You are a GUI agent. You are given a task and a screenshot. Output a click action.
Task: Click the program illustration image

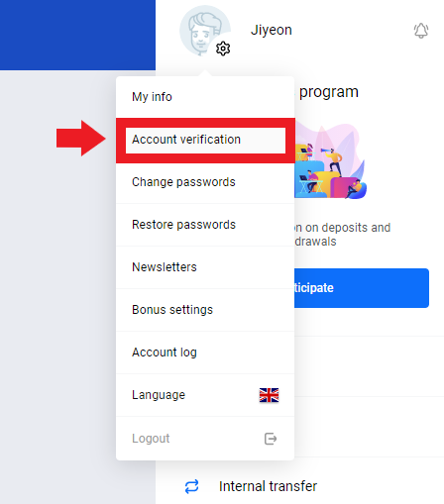(331, 161)
